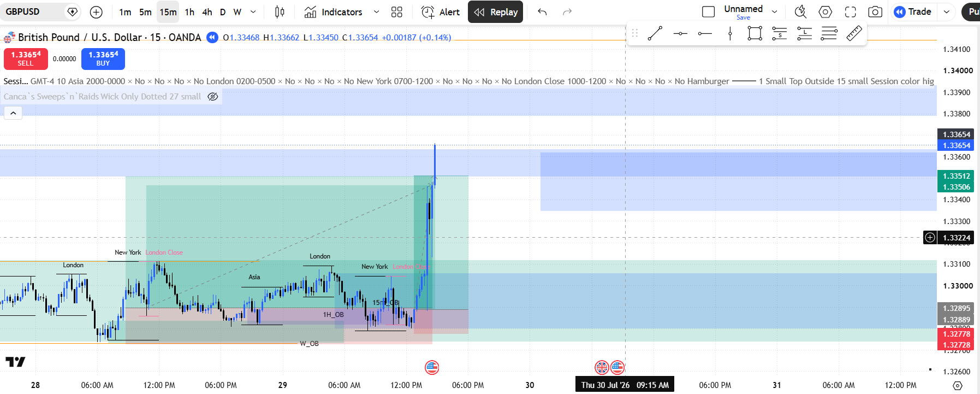Open chart settings hexagon icon
Viewport: 980px width, 394px height.
[825, 11]
